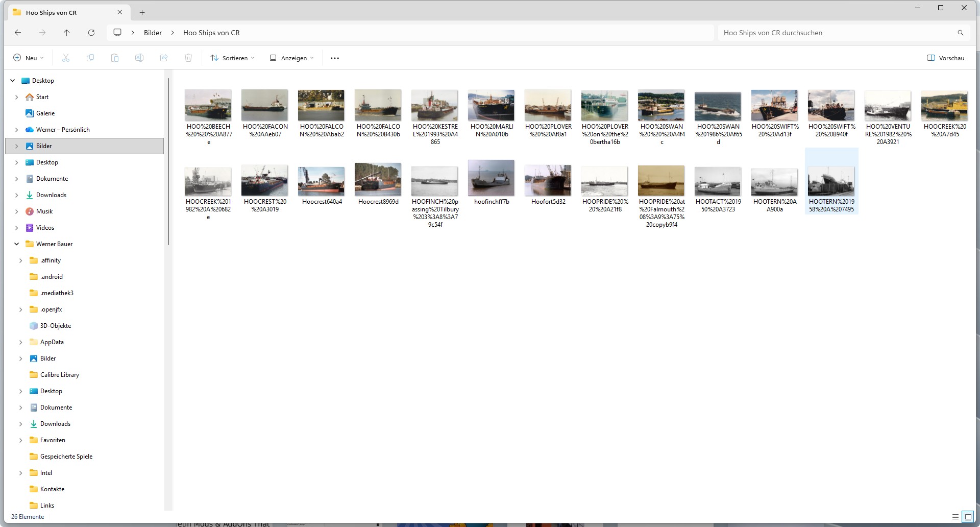Viewport: 980px width, 527px height.
Task: Open the Sortieren dropdown
Action: (x=232, y=58)
